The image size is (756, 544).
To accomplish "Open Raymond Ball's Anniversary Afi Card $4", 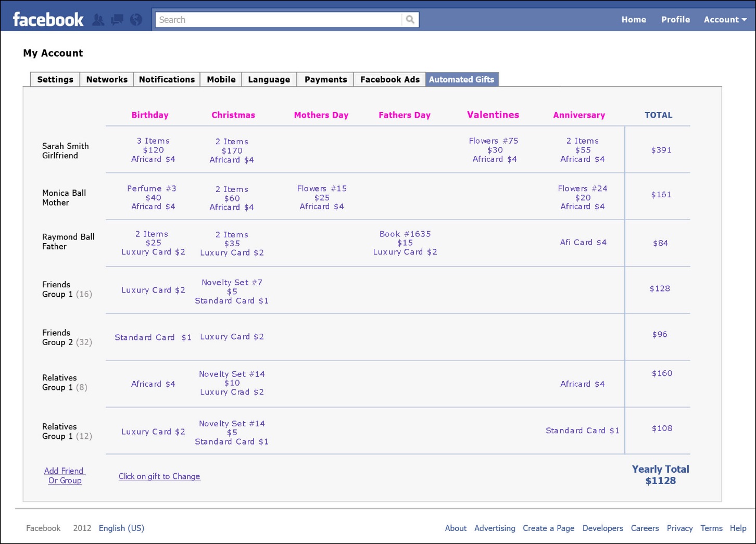I will (583, 242).
